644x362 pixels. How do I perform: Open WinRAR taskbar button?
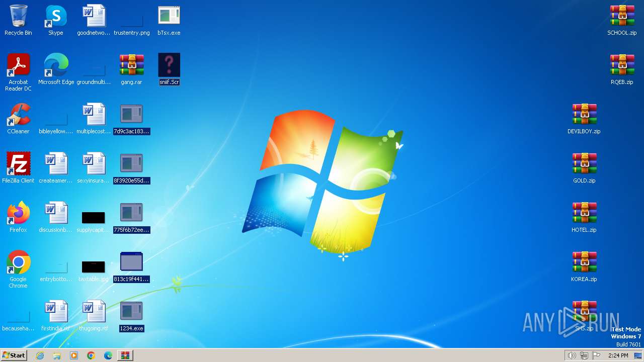point(125,355)
